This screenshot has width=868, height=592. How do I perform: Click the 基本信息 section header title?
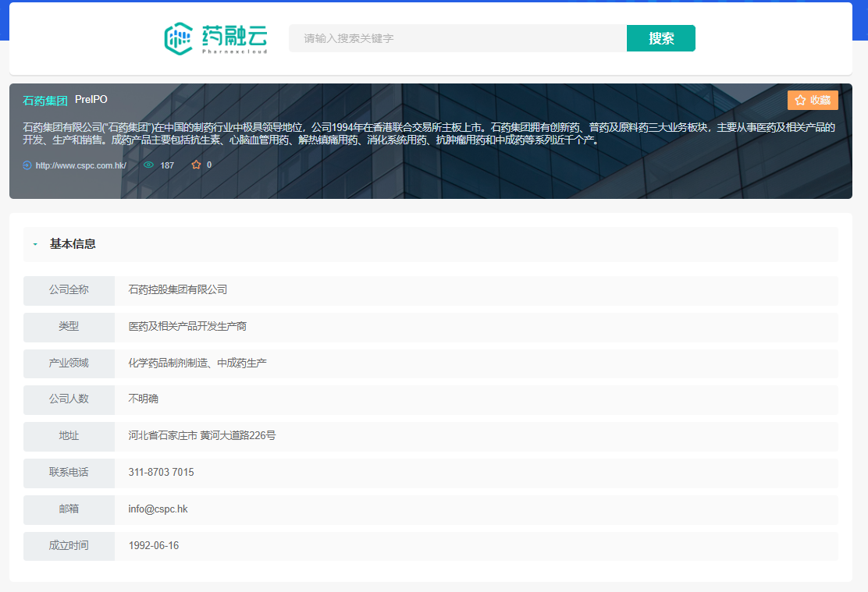(x=73, y=244)
